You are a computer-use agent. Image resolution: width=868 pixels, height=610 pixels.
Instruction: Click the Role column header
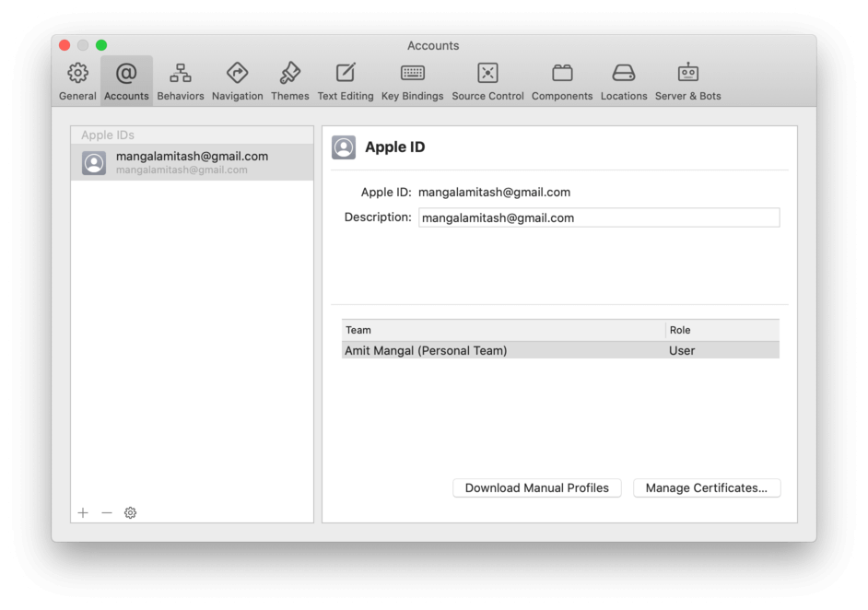click(722, 330)
